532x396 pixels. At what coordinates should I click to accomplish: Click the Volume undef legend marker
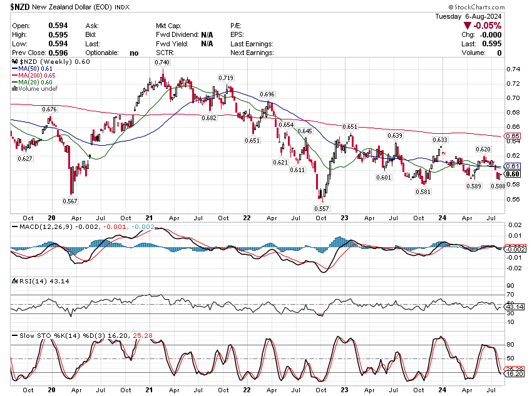coord(14,88)
